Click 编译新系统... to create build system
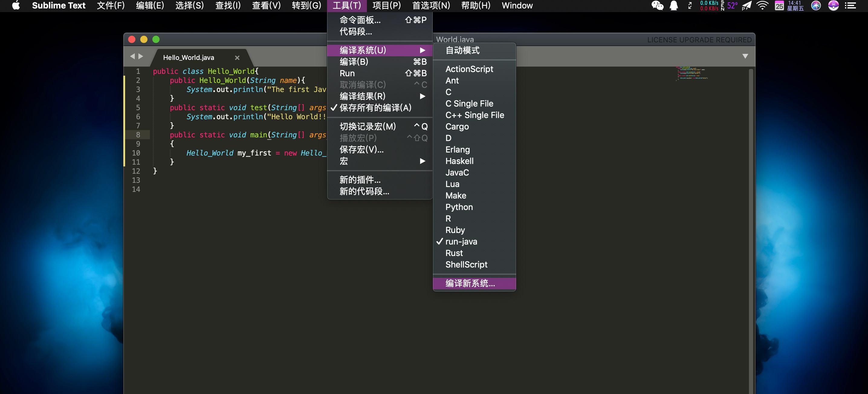This screenshot has height=394, width=868. [470, 283]
